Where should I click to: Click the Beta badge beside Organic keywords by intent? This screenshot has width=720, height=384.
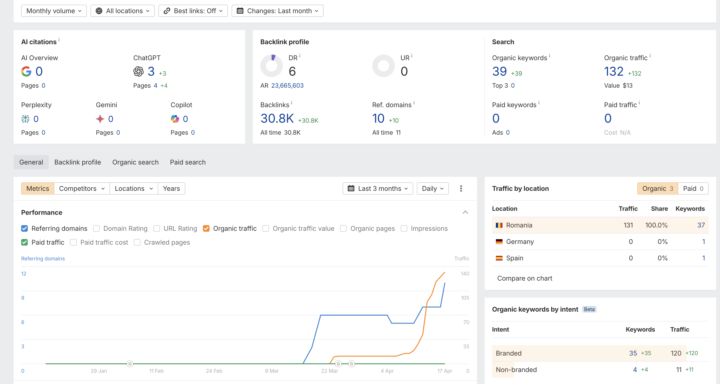click(589, 309)
